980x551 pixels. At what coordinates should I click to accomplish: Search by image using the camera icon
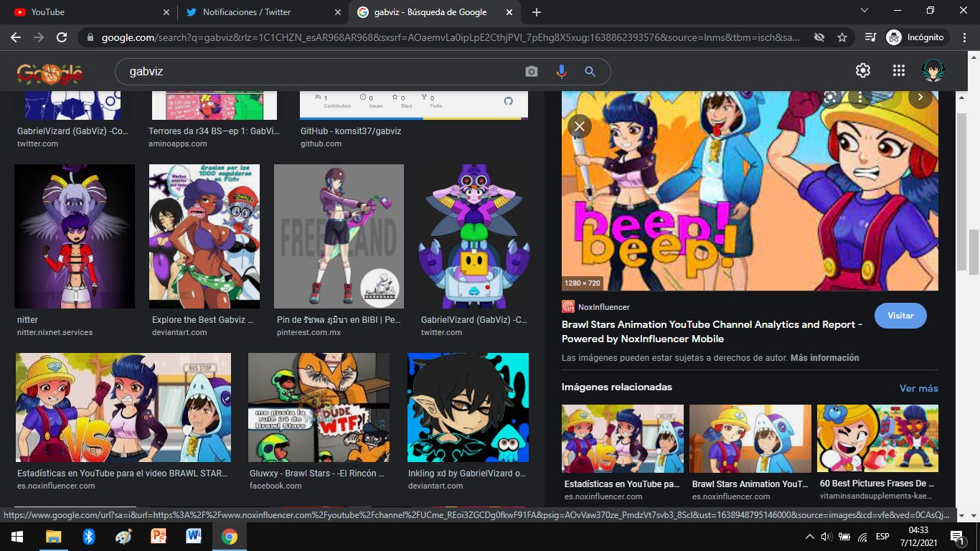531,71
